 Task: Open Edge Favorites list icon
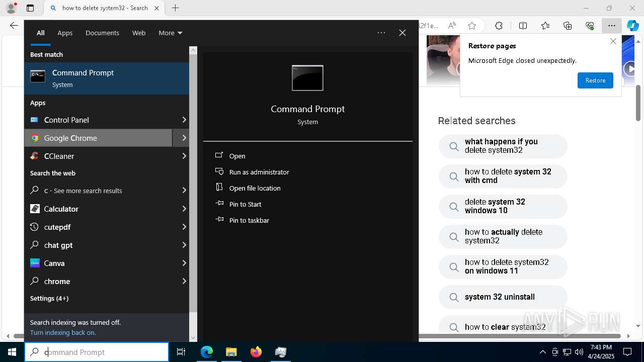(545, 26)
